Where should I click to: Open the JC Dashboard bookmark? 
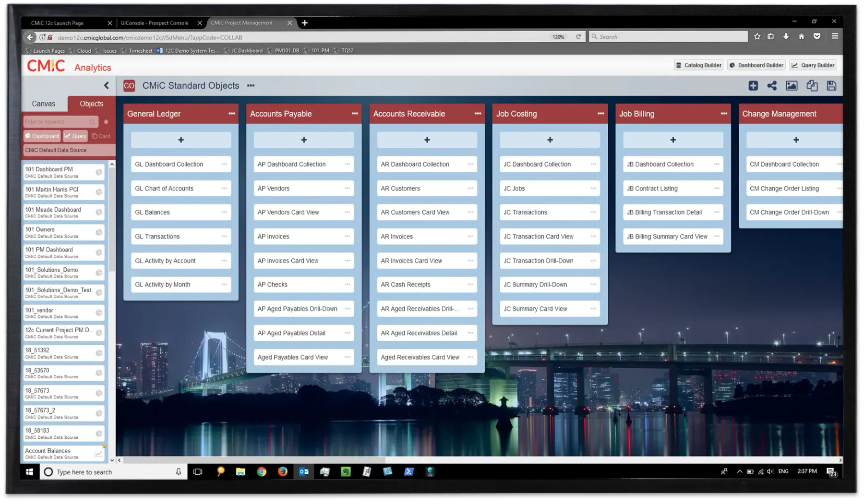[x=243, y=51]
